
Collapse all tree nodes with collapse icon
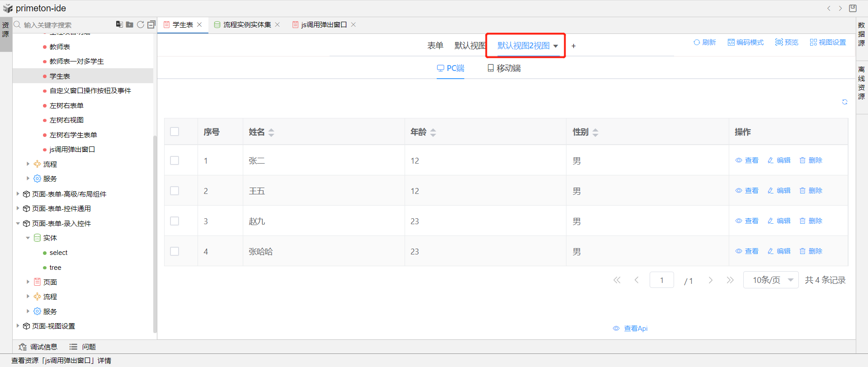(151, 24)
